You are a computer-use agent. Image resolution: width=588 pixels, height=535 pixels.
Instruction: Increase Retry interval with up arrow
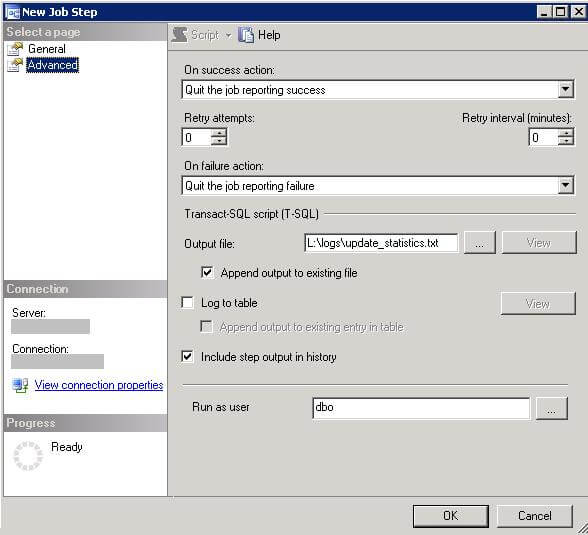tap(566, 133)
